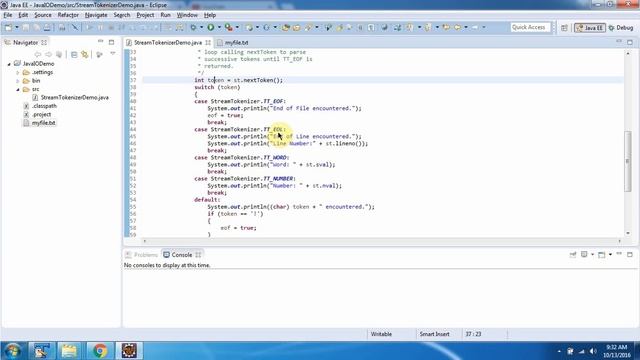Open the Refactor menu
Viewport: 640px width, 360px height.
(68, 15)
